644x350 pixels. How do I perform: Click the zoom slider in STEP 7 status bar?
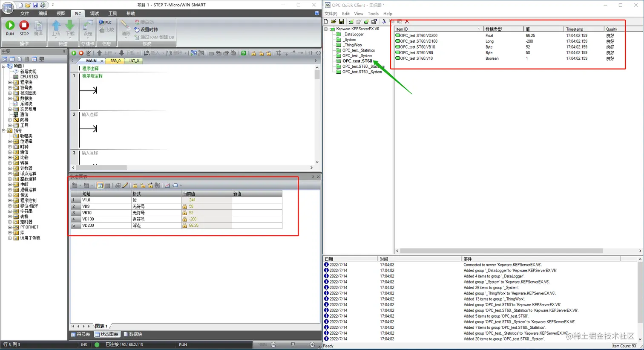pos(293,344)
